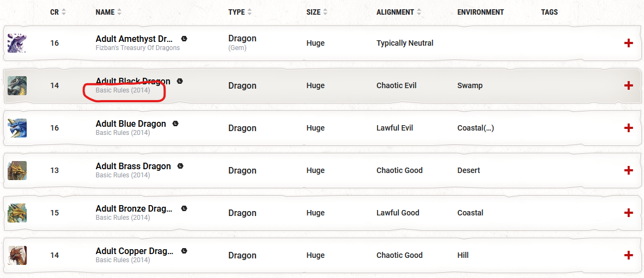This screenshot has height=278, width=644.
Task: Expand Adult Bronze Dragon row with plus icon
Action: pos(628,213)
